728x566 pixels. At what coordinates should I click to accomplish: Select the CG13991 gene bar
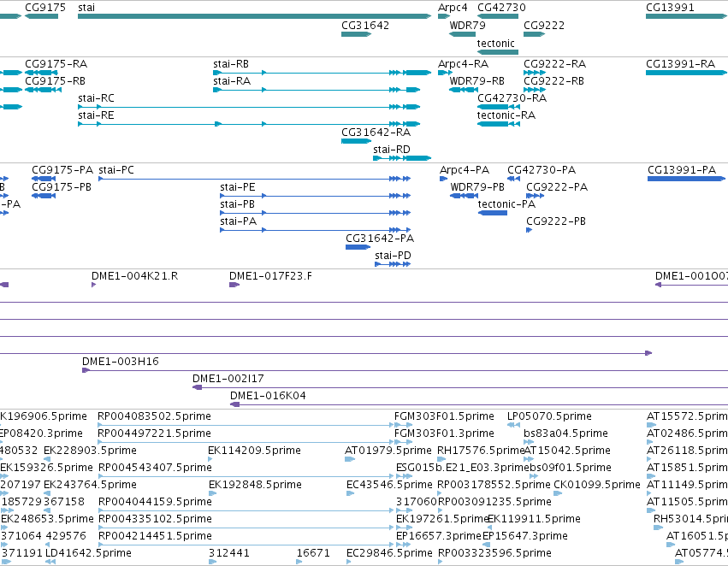pos(686,16)
